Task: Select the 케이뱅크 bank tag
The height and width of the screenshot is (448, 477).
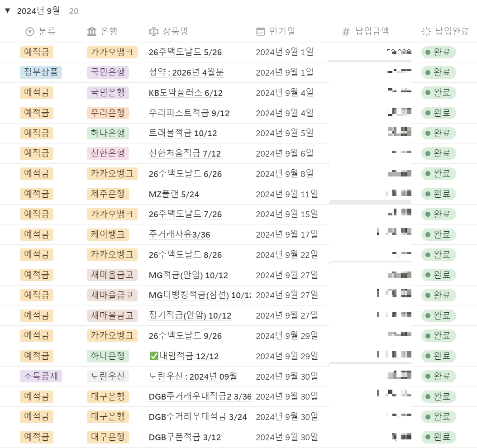Action: (108, 234)
